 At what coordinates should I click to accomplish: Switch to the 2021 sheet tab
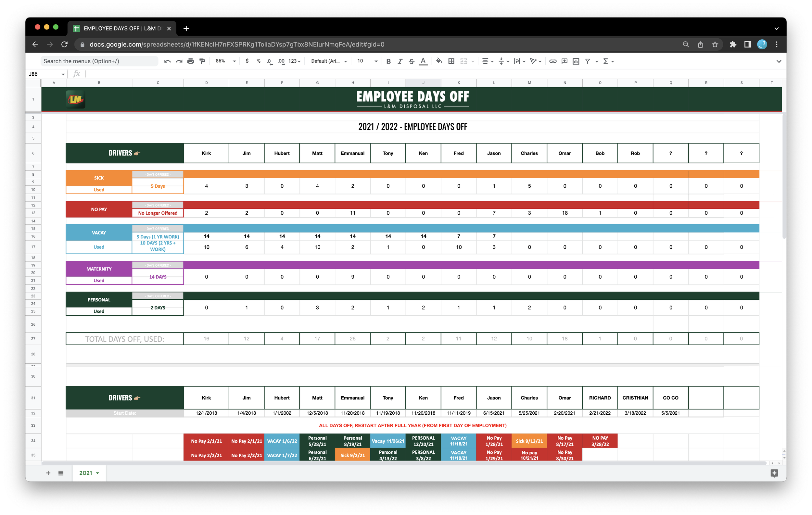[x=86, y=473]
